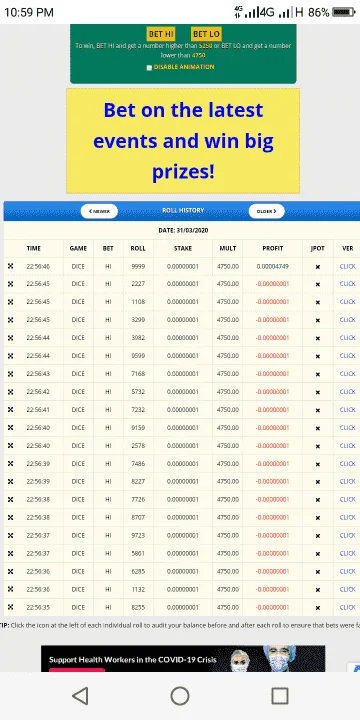
Task: Verify roll 6285 via its CLICK link
Action: [x=348, y=571]
